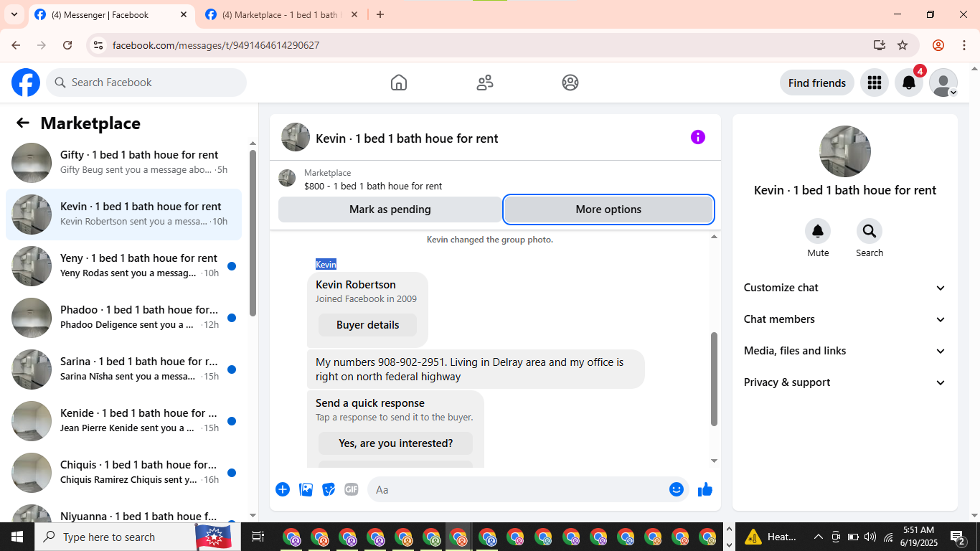The height and width of the screenshot is (551, 980).
Task: Choose a sticker in the composer
Action: (x=329, y=489)
